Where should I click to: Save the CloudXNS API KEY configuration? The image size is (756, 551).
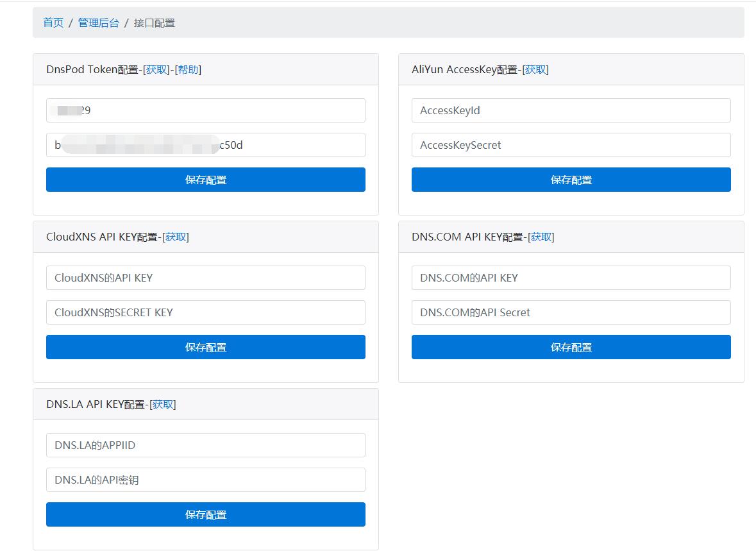point(205,347)
